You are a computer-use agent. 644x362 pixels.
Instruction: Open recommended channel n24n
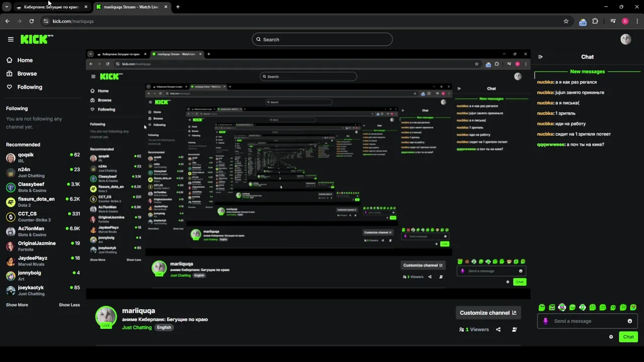point(43,172)
